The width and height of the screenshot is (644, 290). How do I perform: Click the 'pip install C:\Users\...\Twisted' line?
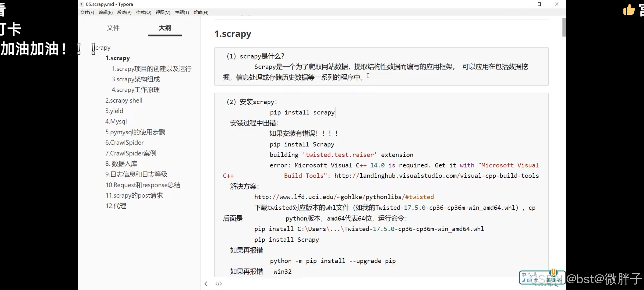tap(369, 229)
